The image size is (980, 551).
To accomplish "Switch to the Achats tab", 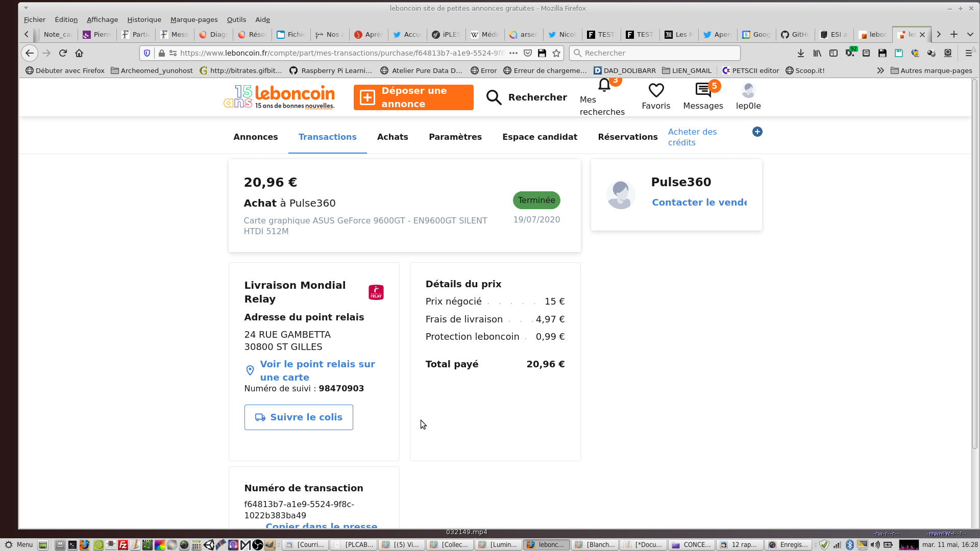I will [x=393, y=137].
